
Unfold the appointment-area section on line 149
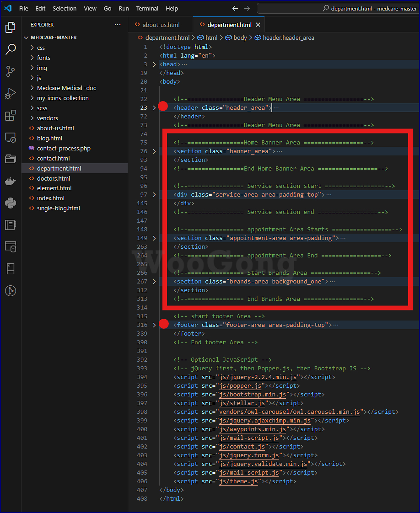coord(154,238)
